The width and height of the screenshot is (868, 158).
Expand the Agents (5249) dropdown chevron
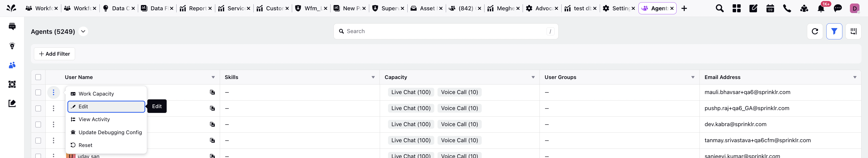point(83,31)
